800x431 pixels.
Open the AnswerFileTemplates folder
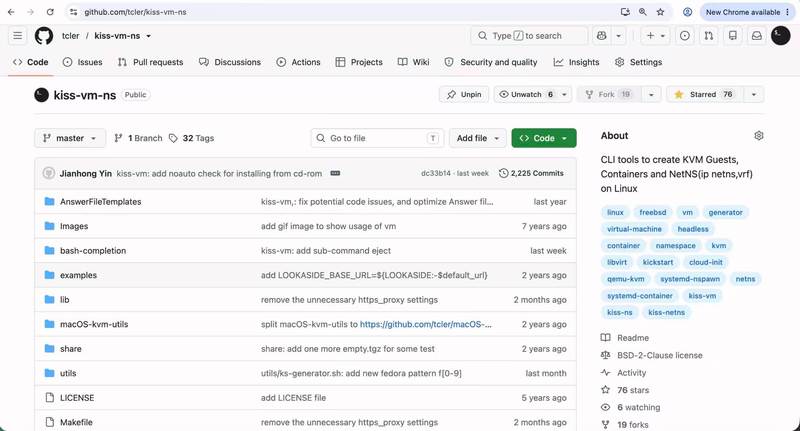pos(101,201)
